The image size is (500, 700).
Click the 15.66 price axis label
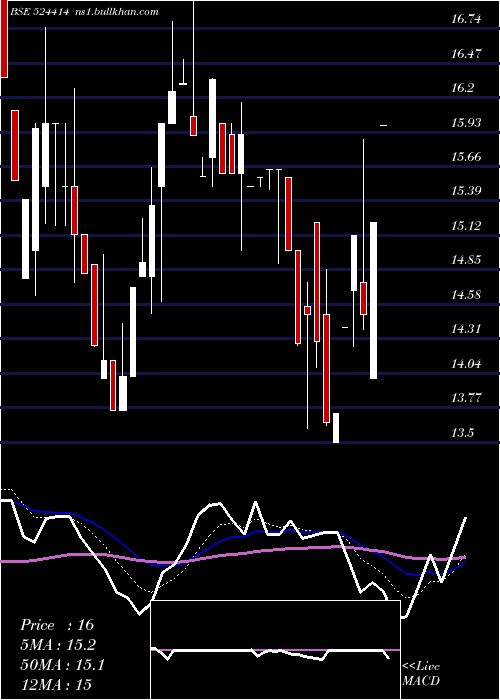pos(466,157)
